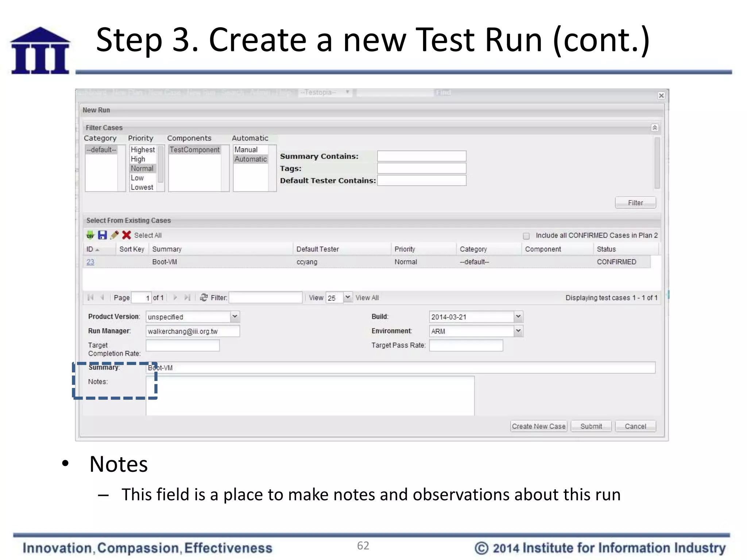Click Target Pass Rate field
The height and width of the screenshot is (560, 747).
(x=466, y=345)
